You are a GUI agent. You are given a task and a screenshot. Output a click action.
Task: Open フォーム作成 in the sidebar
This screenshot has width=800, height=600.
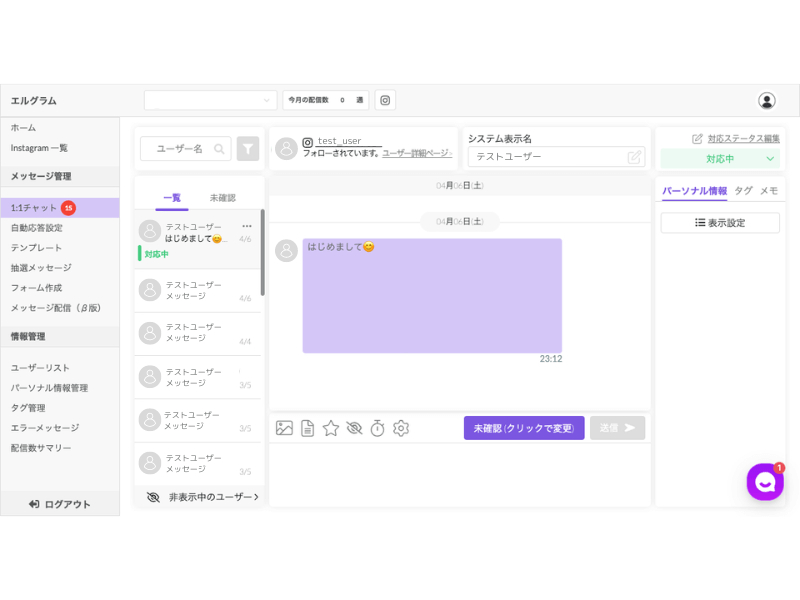[x=36, y=288]
